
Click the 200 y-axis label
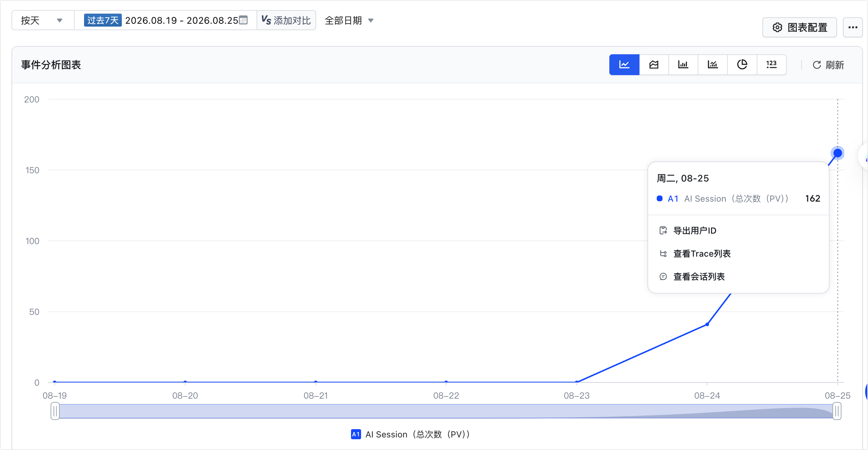[32, 100]
